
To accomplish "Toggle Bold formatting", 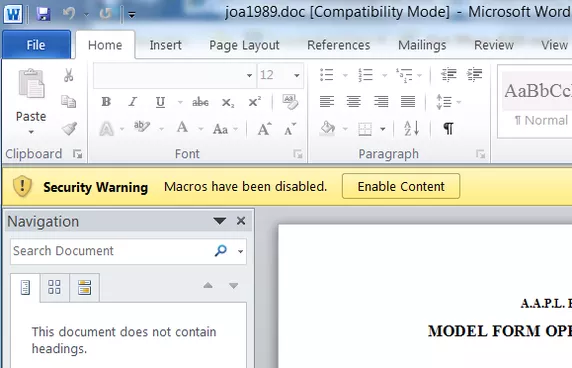I will point(106,102).
